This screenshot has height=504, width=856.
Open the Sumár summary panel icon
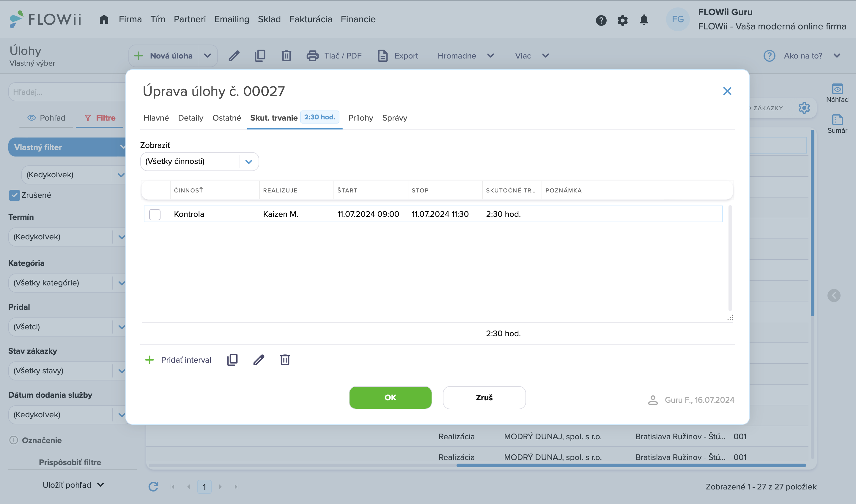coord(837,120)
